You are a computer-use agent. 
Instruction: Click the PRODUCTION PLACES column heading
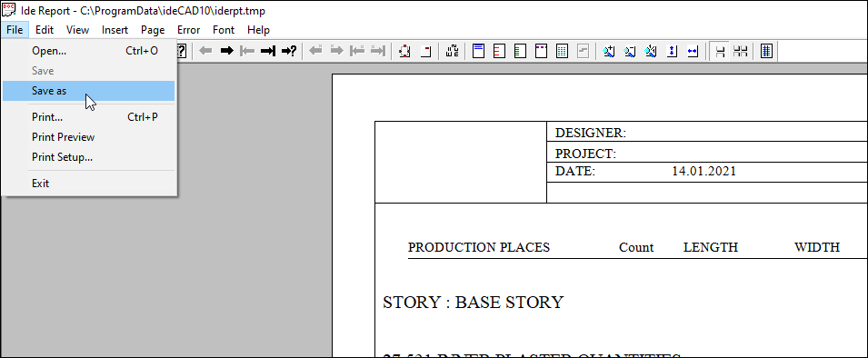pos(479,247)
